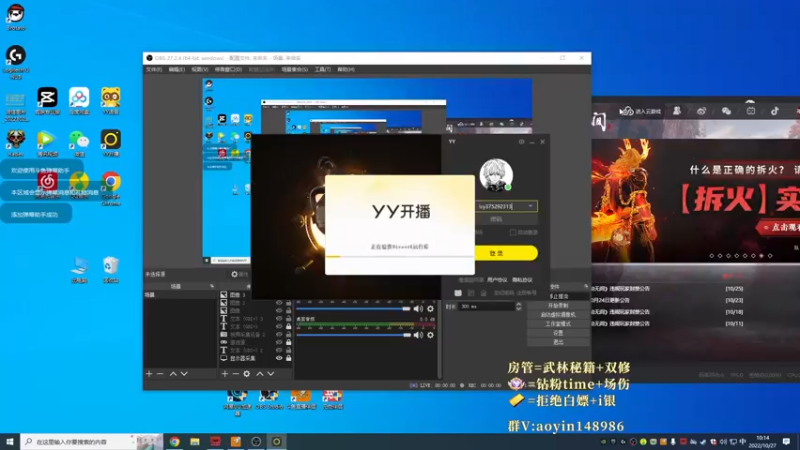Open the OBS 帮助(H) menu
The height and width of the screenshot is (450, 800).
tap(345, 69)
